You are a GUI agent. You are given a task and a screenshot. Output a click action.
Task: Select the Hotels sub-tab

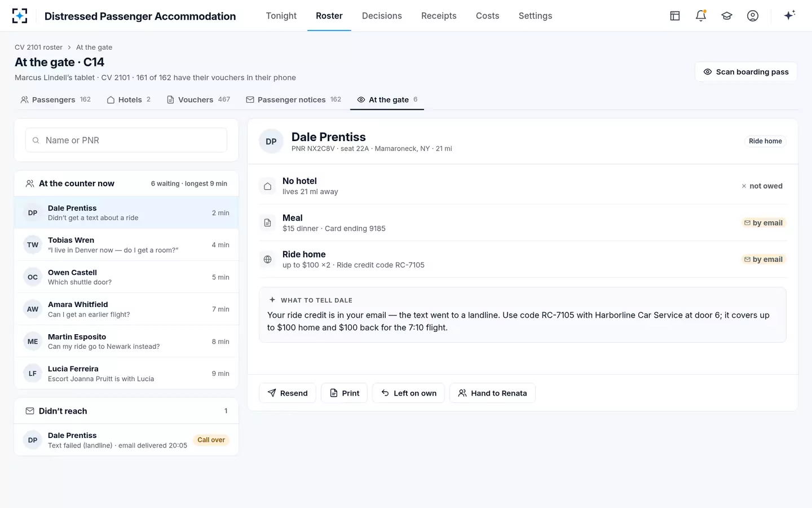point(129,100)
